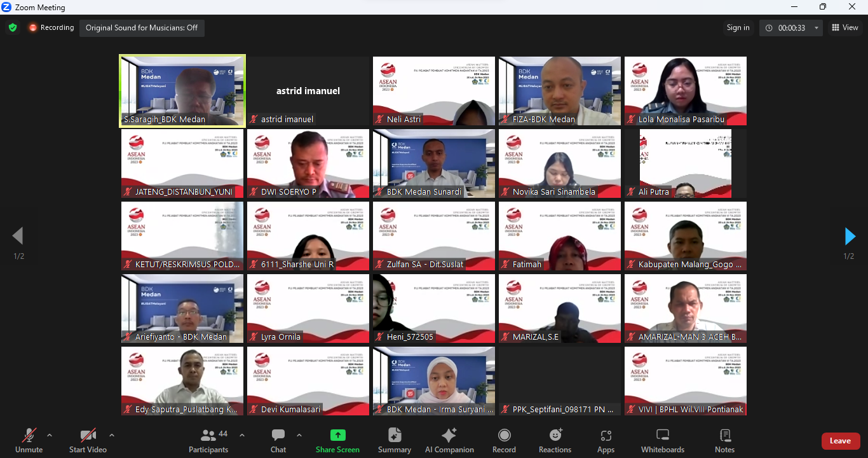Viewport: 868px width, 458px height.
Task: Open Whiteboards
Action: (x=663, y=441)
